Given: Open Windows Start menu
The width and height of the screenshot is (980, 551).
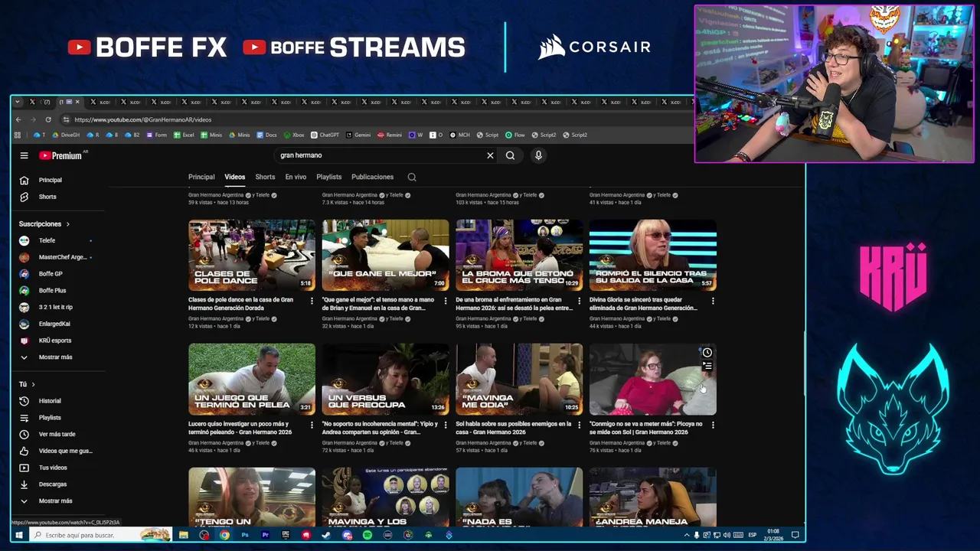Looking at the screenshot, I should 19,535.
